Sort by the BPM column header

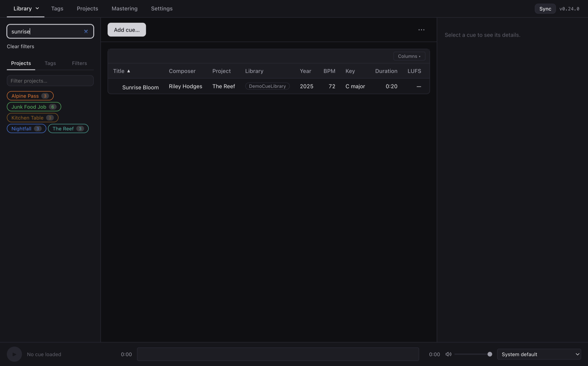coord(329,71)
